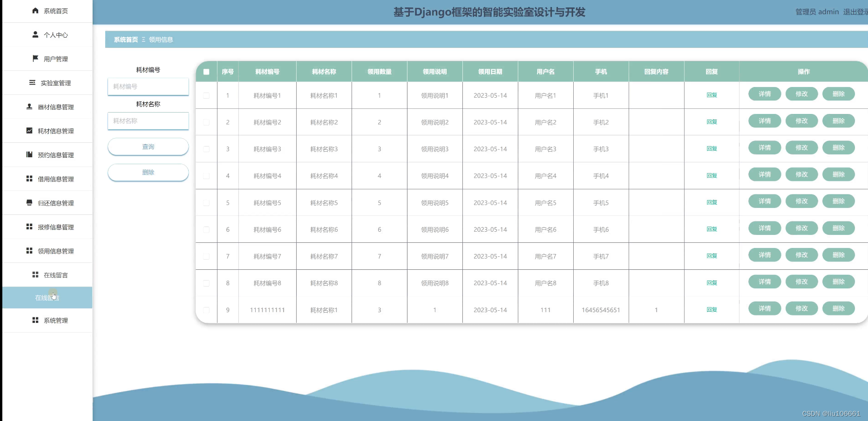The image size is (868, 421).
Task: Open 预约信息管理 via its bookmark icon
Action: pos(28,155)
